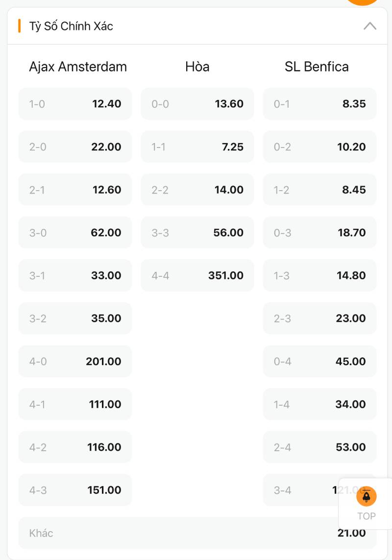Pick Benfica 2-4 score at 53.00
This screenshot has height=560, width=392.
(x=319, y=447)
